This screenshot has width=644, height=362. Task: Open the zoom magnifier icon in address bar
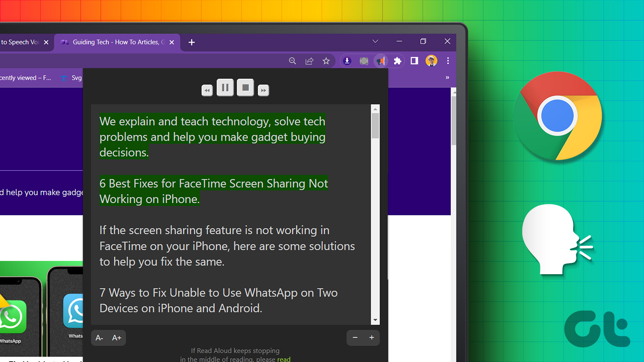pyautogui.click(x=292, y=61)
